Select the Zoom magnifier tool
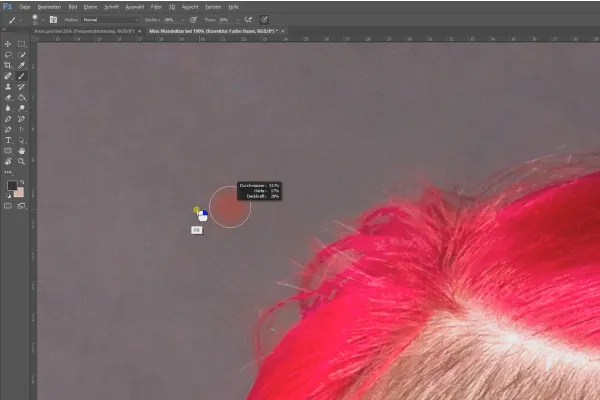Viewport: 600px width, 400px height. 21,162
